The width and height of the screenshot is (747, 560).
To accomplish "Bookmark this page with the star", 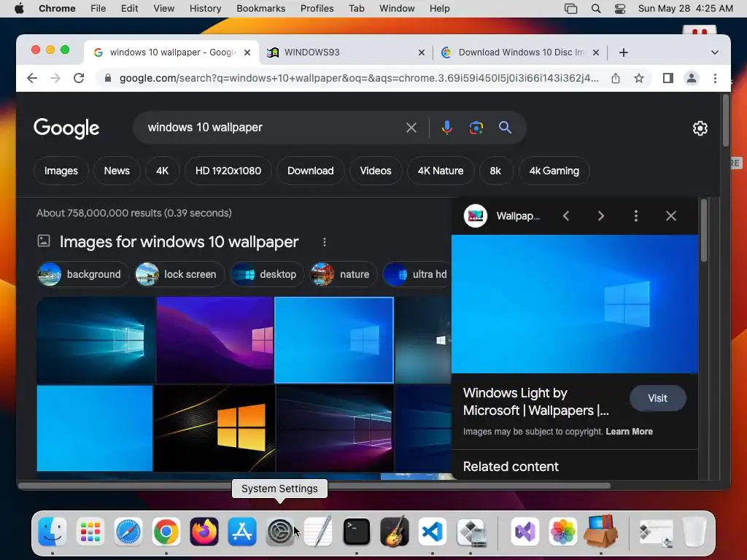I will [639, 78].
